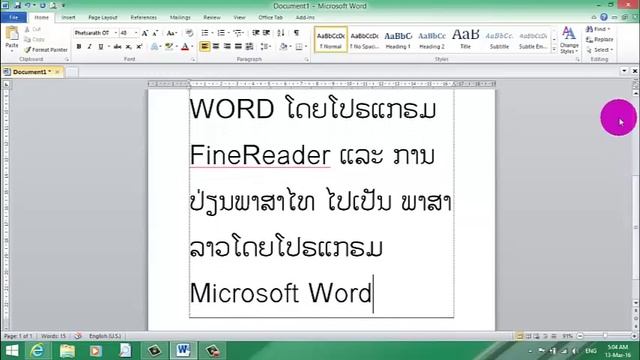Click the Bullets list icon

206,33
